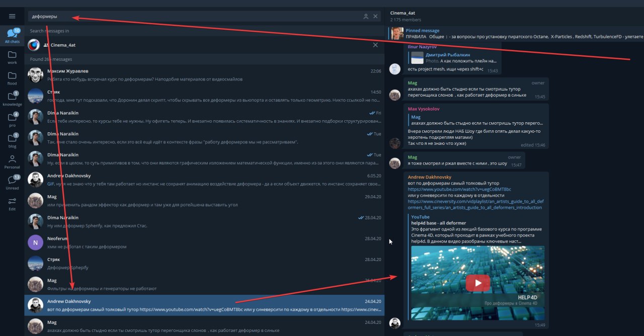Screen dimensions: 644x336
Task: Open the Cinema_4at chat header
Action: point(513,16)
